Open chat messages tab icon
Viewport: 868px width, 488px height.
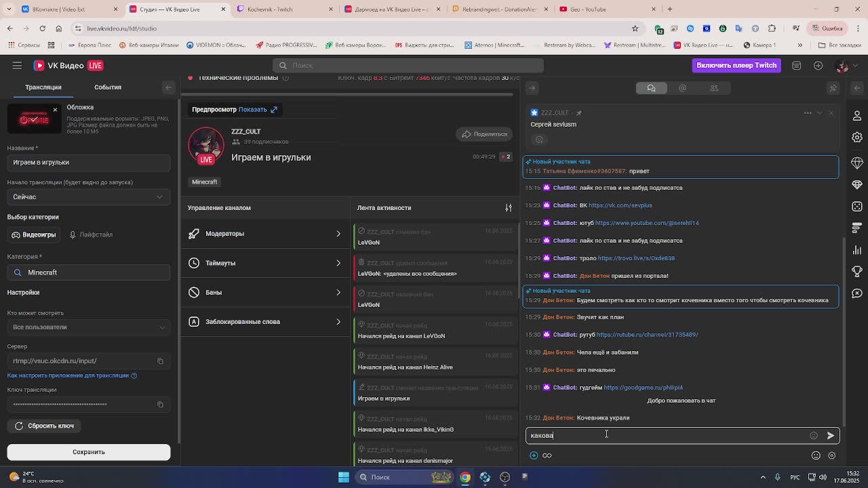651,87
